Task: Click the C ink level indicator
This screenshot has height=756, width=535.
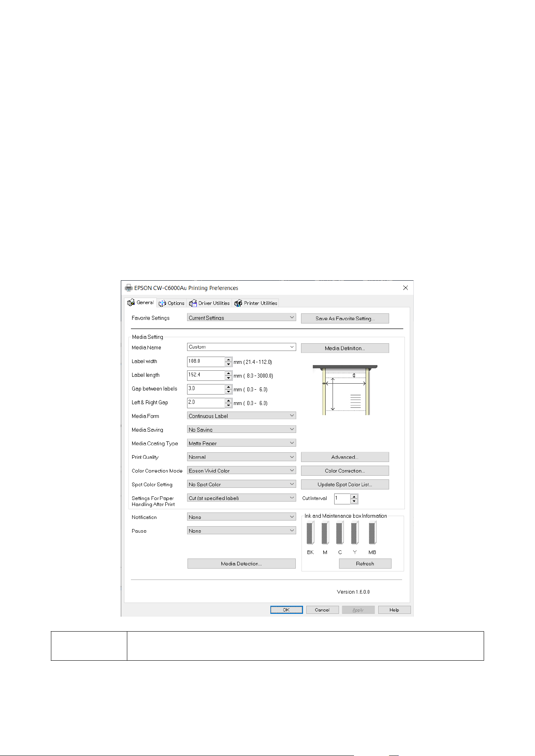Action: point(340,533)
